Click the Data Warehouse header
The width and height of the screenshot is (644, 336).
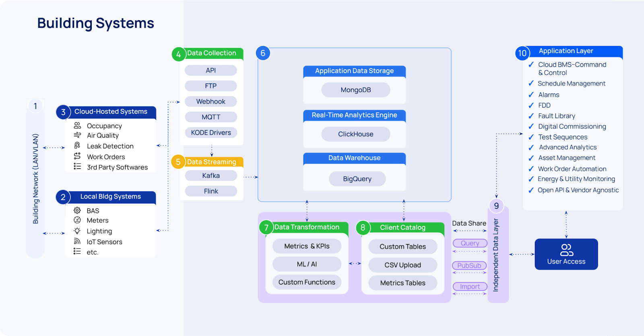355,158
